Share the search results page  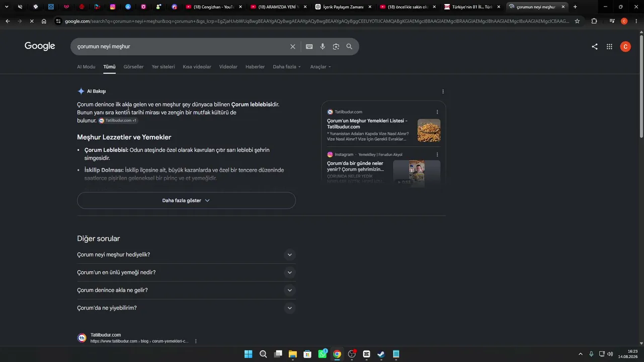pyautogui.click(x=595, y=47)
